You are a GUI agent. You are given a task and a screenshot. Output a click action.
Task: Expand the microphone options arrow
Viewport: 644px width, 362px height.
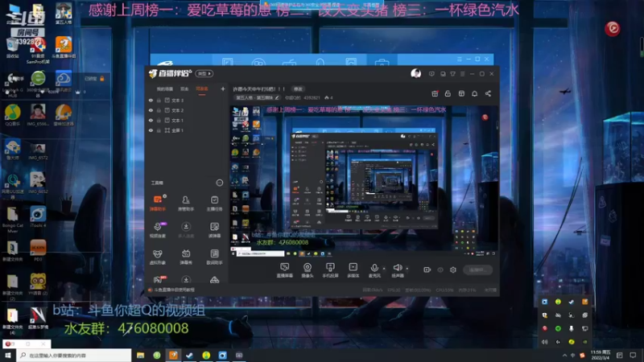coord(384,269)
